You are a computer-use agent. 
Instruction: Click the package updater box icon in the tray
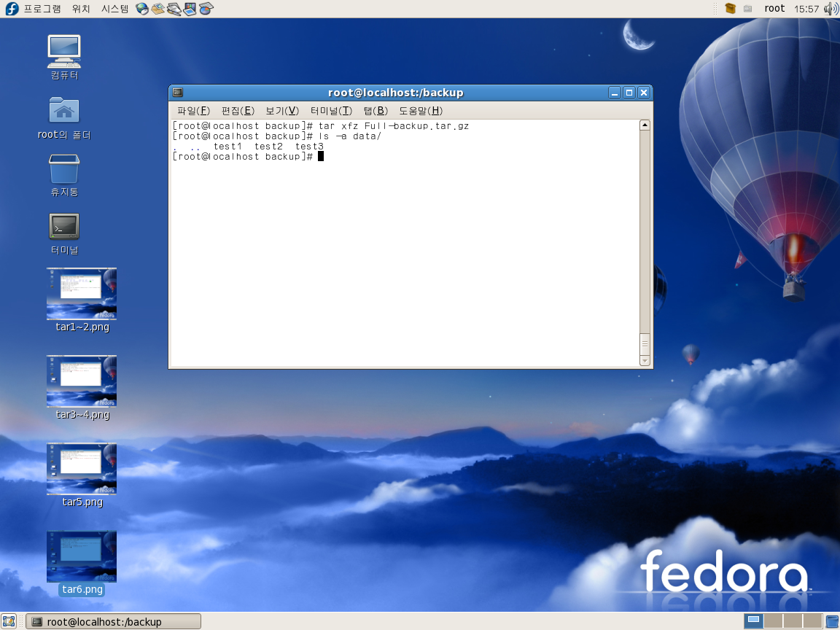click(x=730, y=9)
